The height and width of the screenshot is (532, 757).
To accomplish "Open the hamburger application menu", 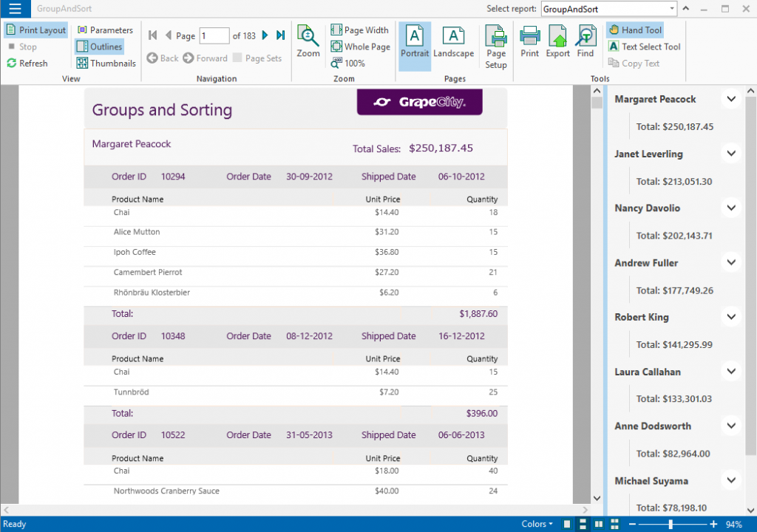I will (x=15, y=9).
